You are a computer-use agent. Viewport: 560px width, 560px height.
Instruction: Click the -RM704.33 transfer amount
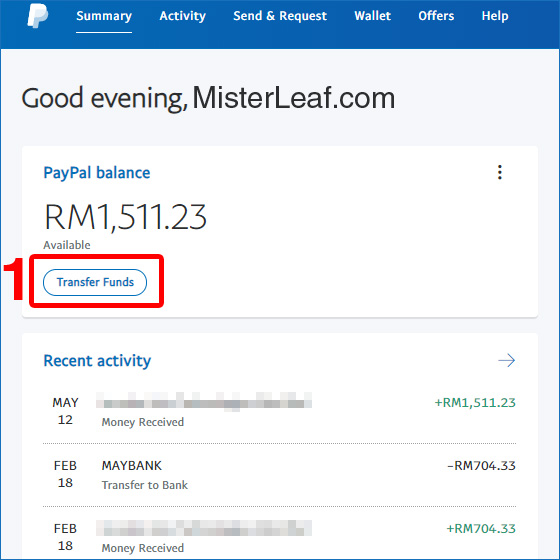481,466
